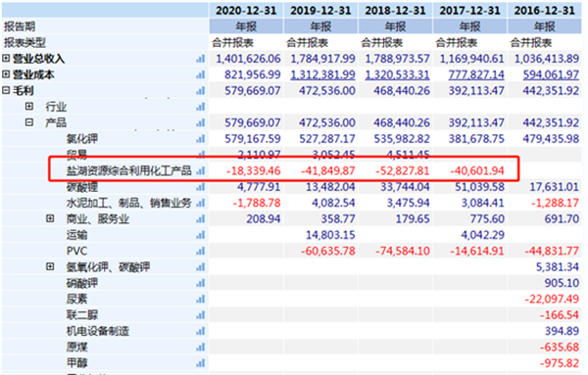Click 2016 尿素 value -22,097.49
This screenshot has height=375, width=588.
552,300
